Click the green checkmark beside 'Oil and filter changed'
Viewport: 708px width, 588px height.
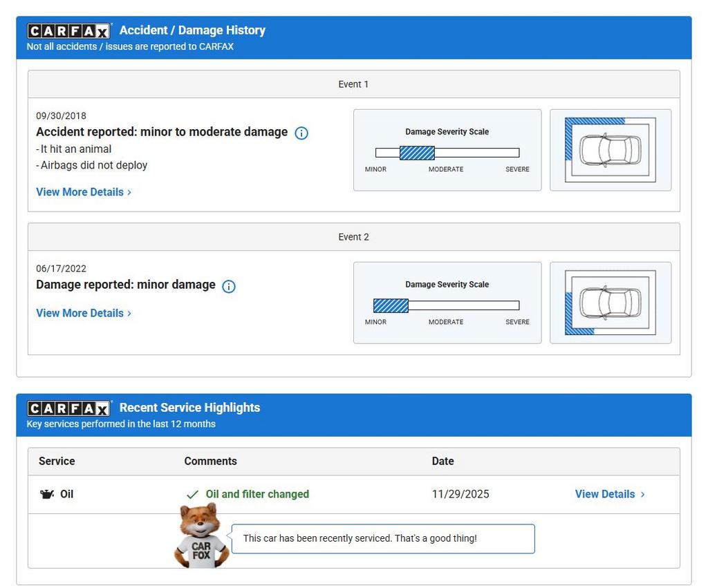click(192, 495)
